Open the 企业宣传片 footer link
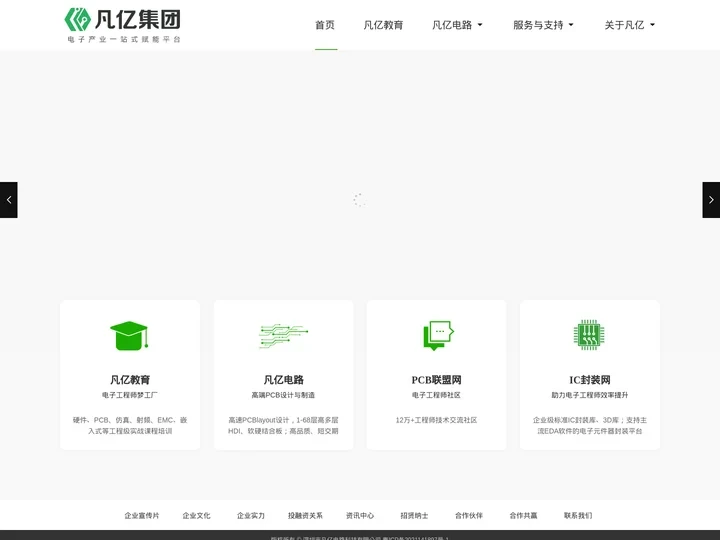Image resolution: width=720 pixels, height=540 pixels. (142, 516)
